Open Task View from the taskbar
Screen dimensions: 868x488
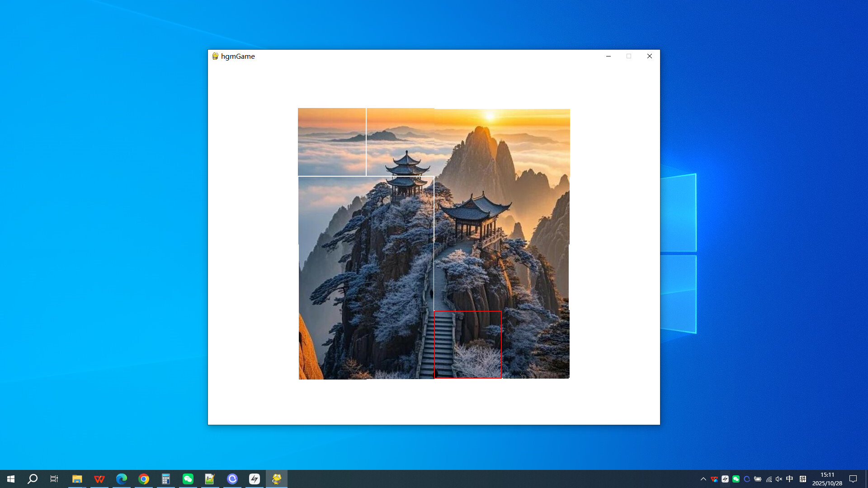[x=54, y=479]
